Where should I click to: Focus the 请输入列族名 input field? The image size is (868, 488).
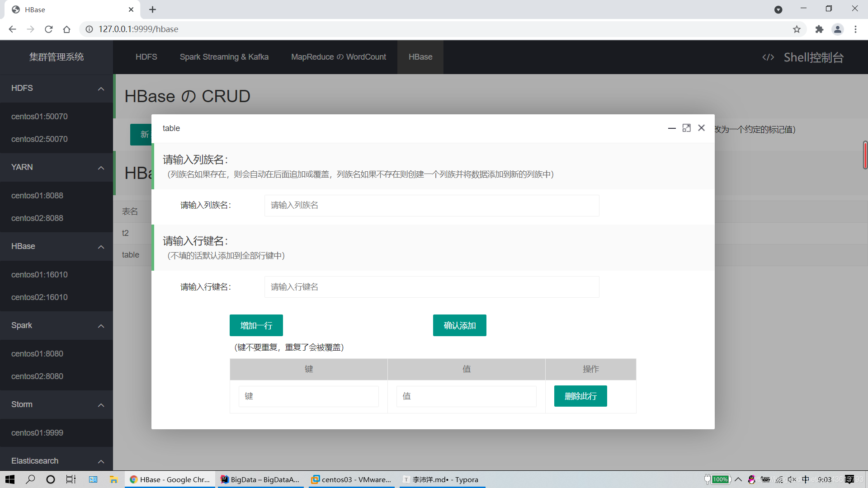[432, 206]
